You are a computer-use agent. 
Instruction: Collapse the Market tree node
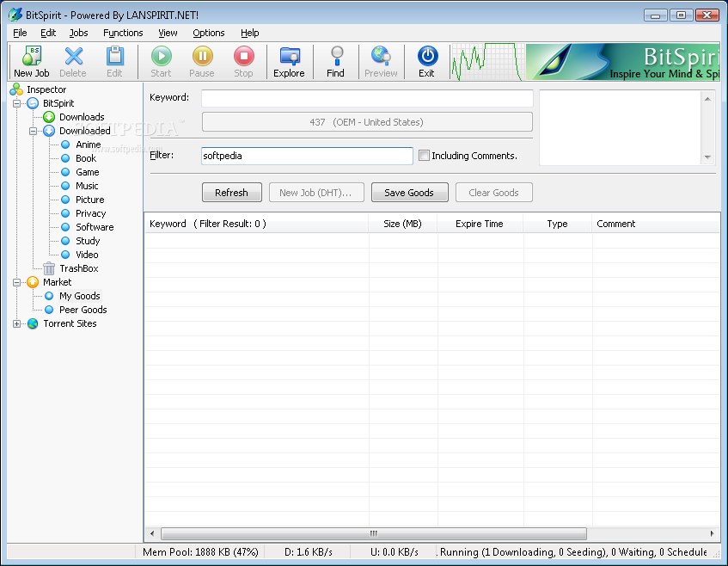[16, 282]
